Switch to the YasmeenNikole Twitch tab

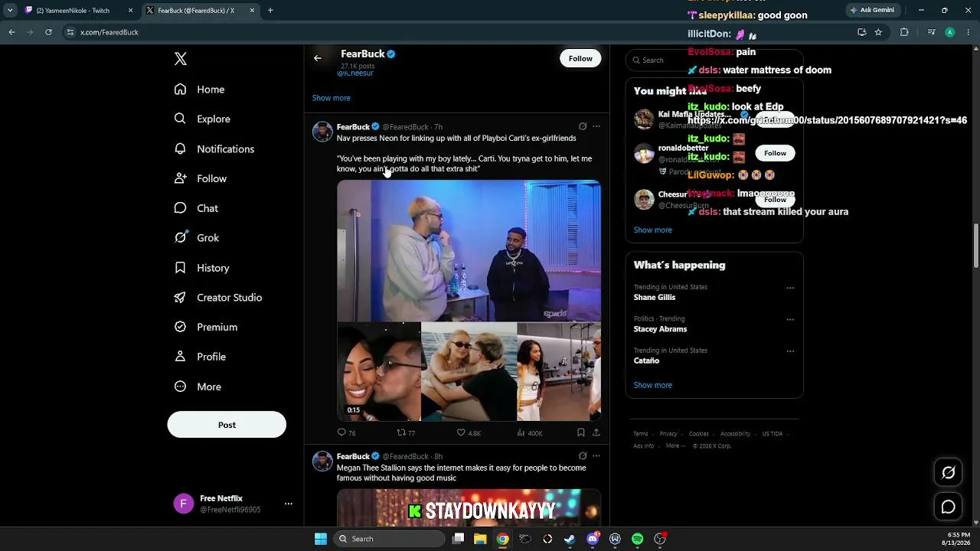click(x=79, y=11)
